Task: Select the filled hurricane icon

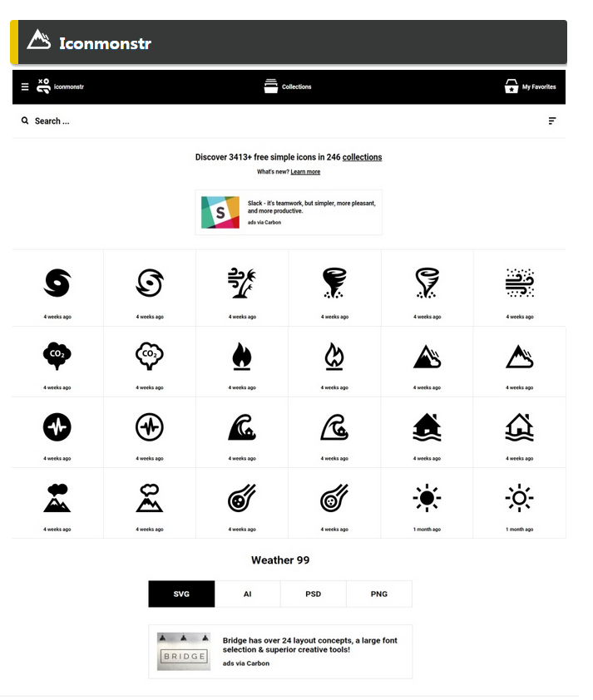Action: coord(57,283)
